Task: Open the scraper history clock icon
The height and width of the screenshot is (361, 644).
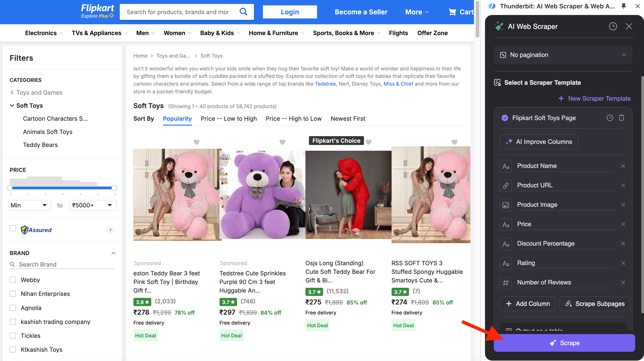Action: click(613, 26)
